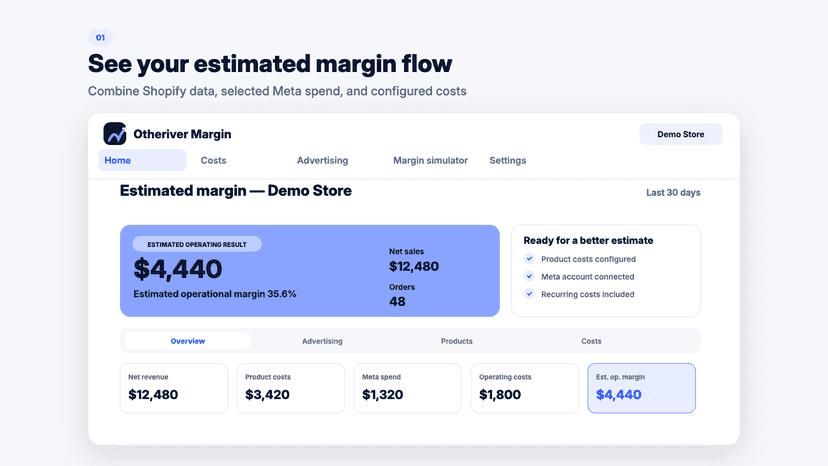This screenshot has width=828, height=466.
Task: Click the Operating costs $1,800 card
Action: [x=524, y=388]
